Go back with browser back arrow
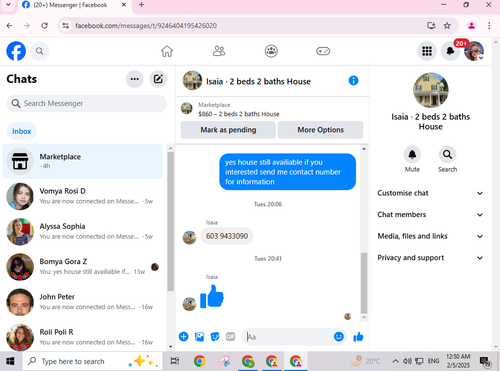Screen dimensions: 500x371 click(x=10, y=26)
